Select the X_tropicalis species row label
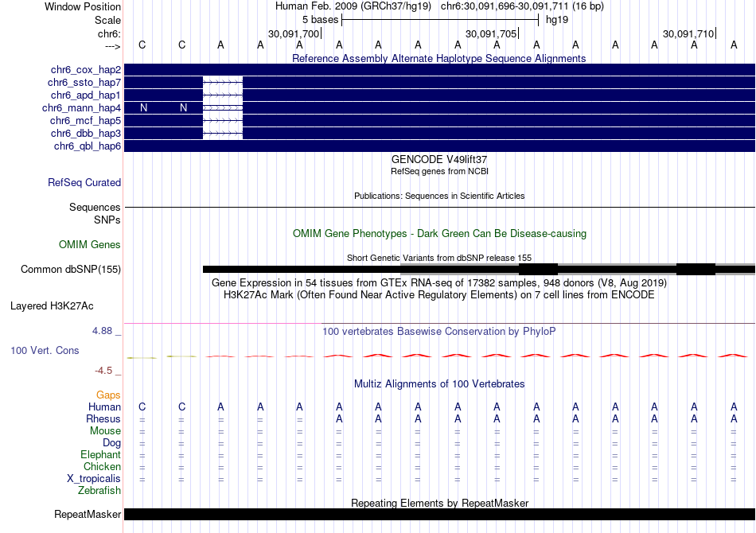Viewport: 756px width, 533px height. 94,479
